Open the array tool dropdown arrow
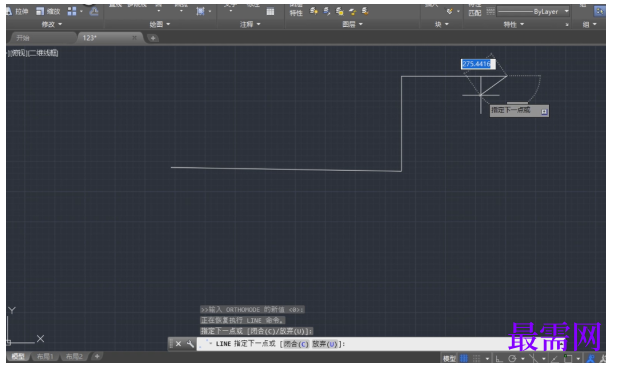 coord(81,11)
